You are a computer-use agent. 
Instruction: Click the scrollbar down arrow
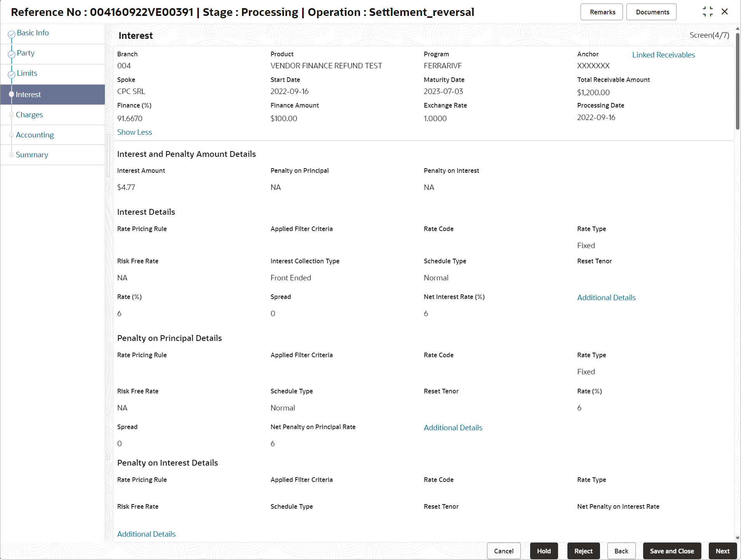pyautogui.click(x=738, y=538)
